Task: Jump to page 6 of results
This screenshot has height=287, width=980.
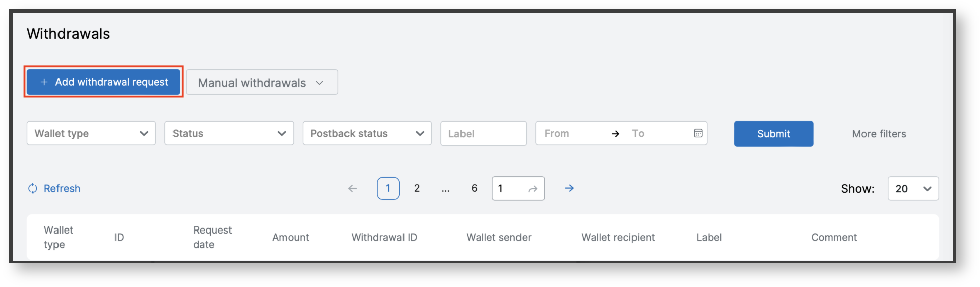Action: 474,188
